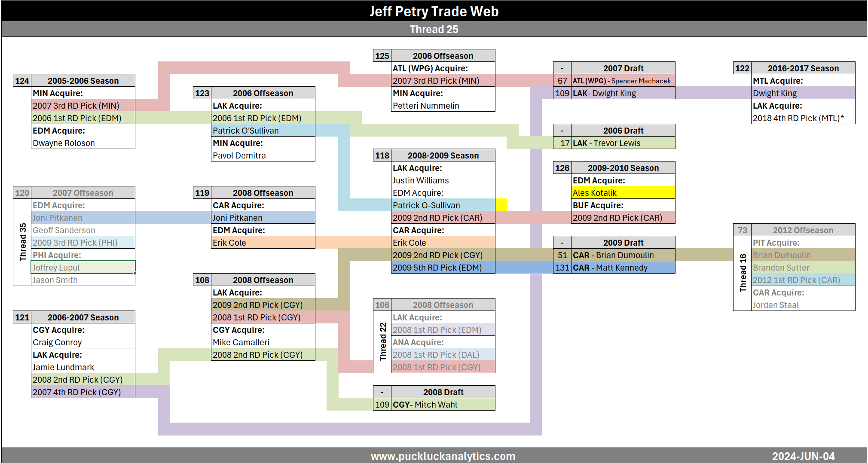Select the Jamie Lundmark cell
The image size is (868, 463).
(x=83, y=367)
